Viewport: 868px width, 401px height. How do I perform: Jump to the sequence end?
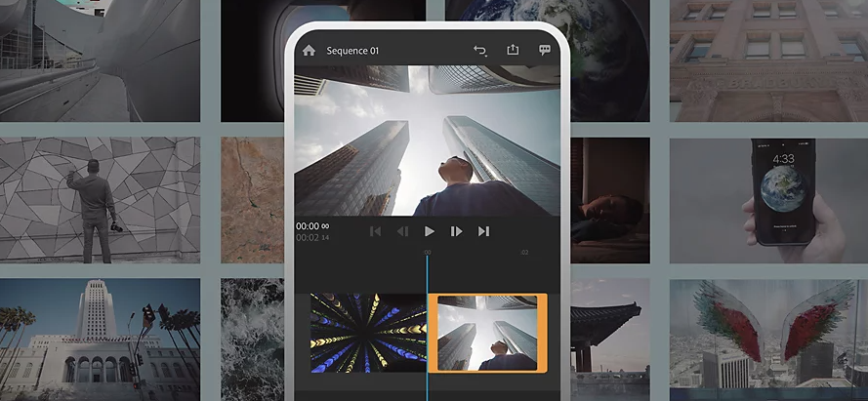tap(483, 231)
